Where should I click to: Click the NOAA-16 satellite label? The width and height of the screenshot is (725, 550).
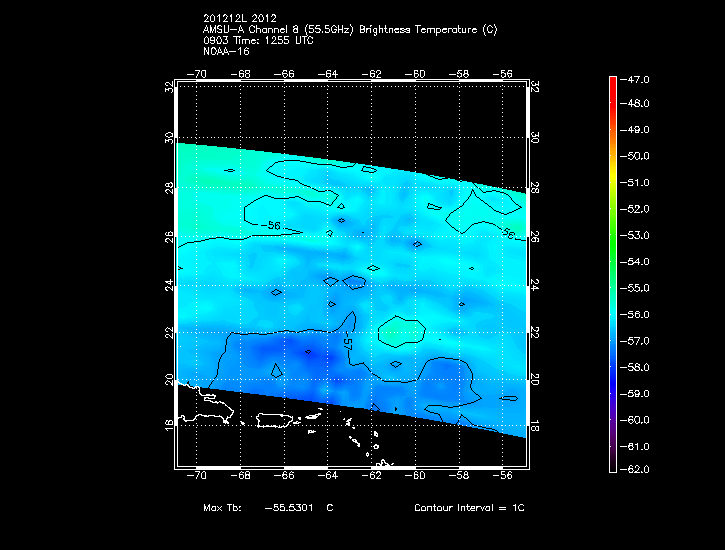pyautogui.click(x=222, y=50)
